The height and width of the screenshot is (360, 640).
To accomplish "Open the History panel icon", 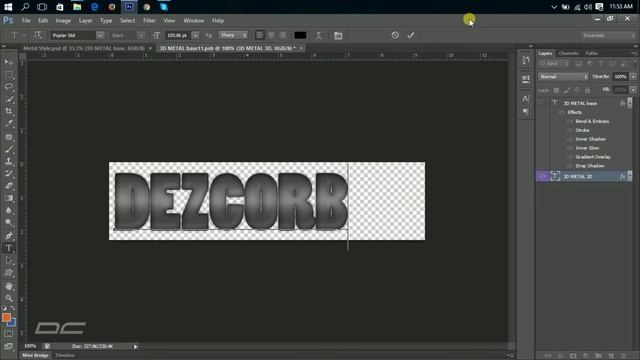I will (526, 60).
